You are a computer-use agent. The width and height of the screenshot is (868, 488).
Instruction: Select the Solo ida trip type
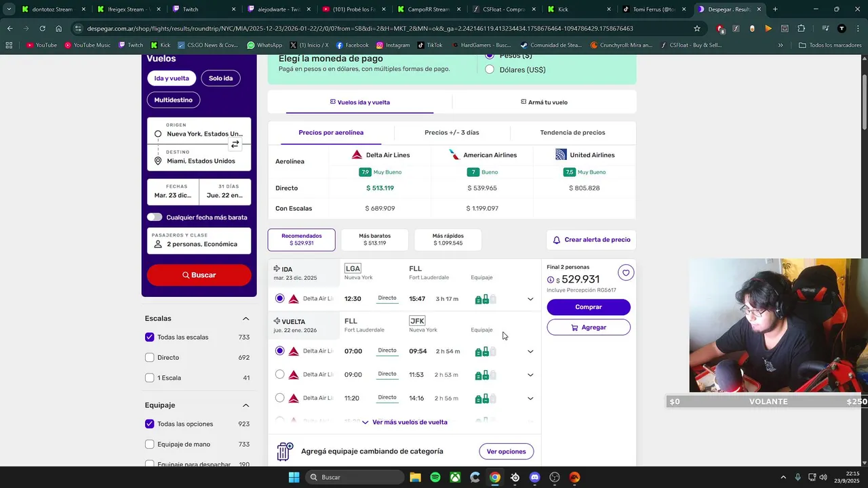(x=220, y=78)
